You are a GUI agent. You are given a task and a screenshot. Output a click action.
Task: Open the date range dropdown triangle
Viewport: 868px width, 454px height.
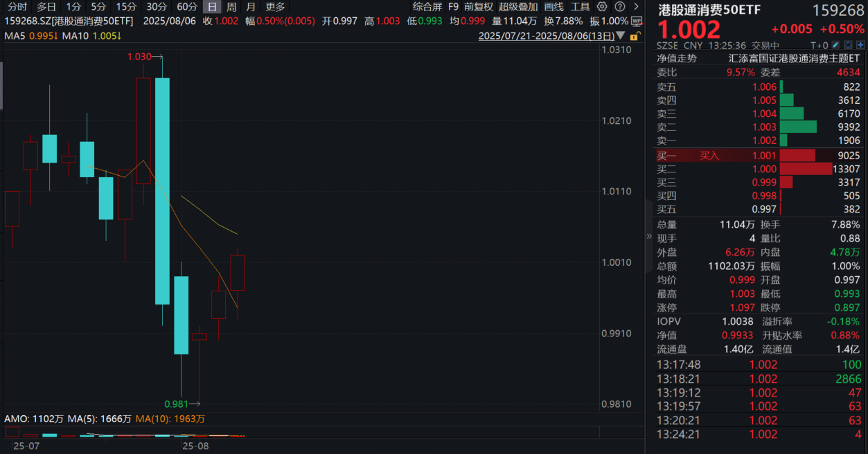[x=619, y=36]
